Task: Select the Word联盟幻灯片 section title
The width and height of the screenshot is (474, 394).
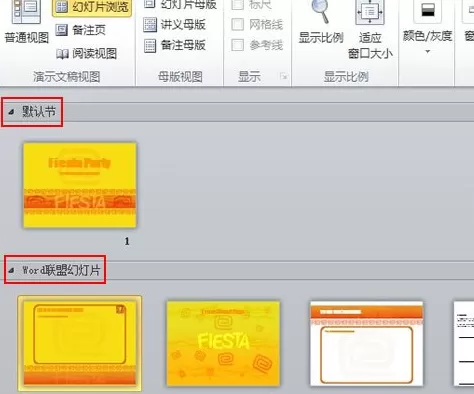Action: click(x=61, y=270)
